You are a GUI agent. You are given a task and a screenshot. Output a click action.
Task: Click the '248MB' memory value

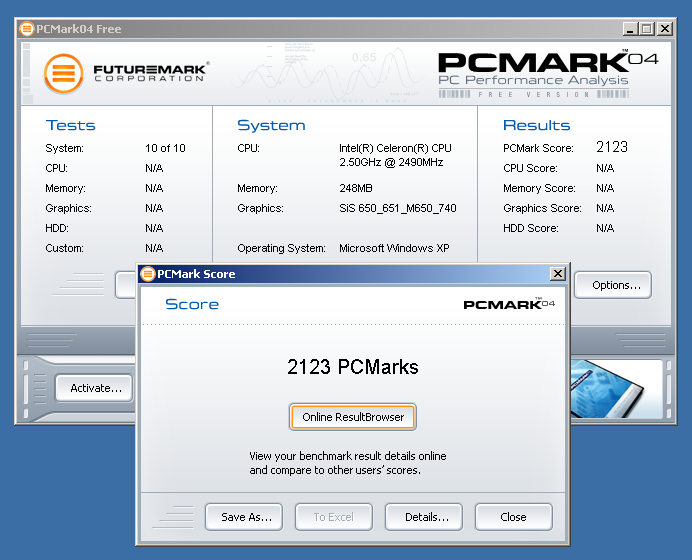click(356, 188)
